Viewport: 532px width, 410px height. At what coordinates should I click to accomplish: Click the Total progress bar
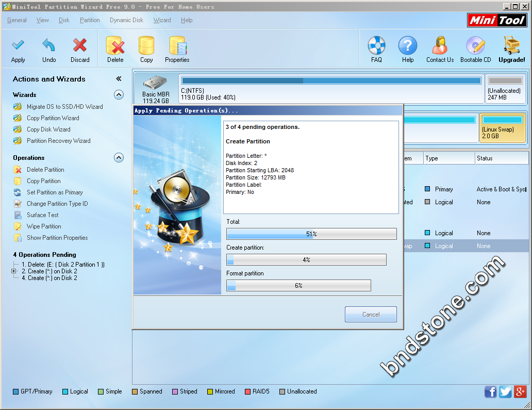(x=311, y=234)
